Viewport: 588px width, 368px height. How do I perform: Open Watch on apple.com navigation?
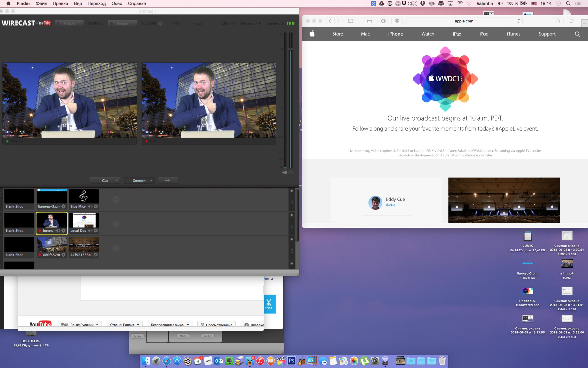[x=428, y=34]
